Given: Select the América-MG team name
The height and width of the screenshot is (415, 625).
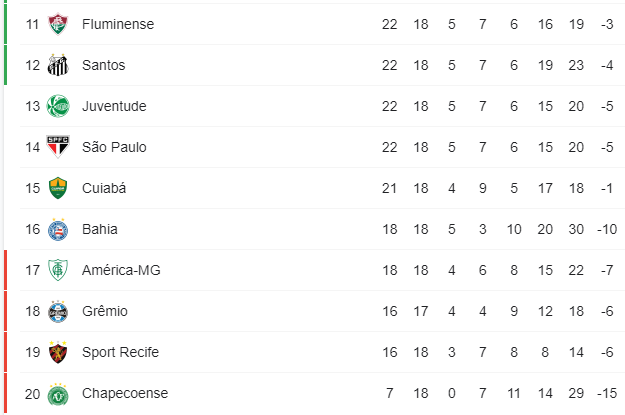Looking at the screenshot, I should pos(121,270).
